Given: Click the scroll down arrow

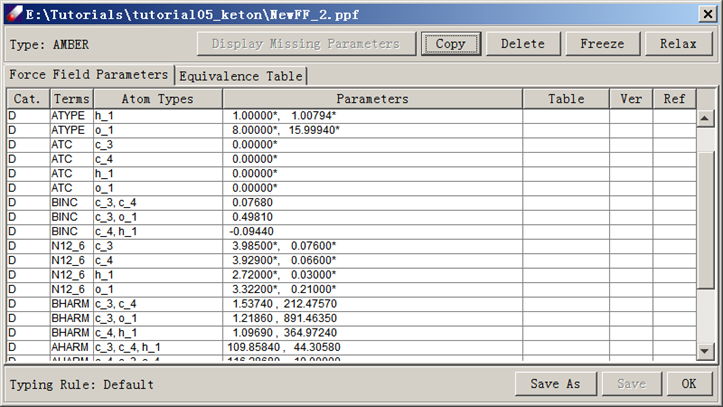Looking at the screenshot, I should click(705, 351).
